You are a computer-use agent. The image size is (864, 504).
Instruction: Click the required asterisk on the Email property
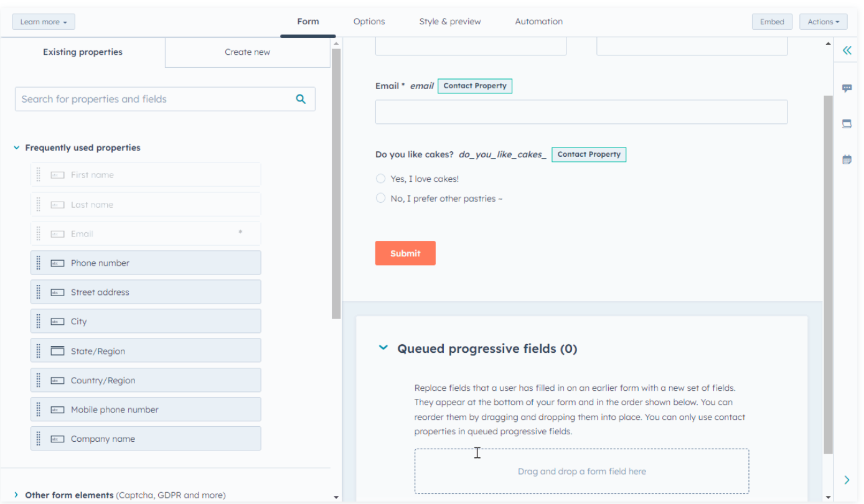[x=240, y=233]
